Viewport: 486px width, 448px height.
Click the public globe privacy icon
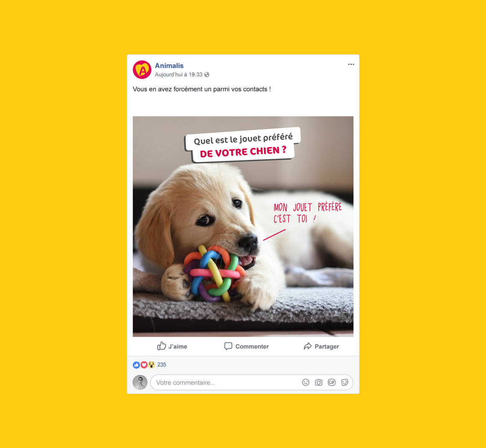pyautogui.click(x=207, y=75)
